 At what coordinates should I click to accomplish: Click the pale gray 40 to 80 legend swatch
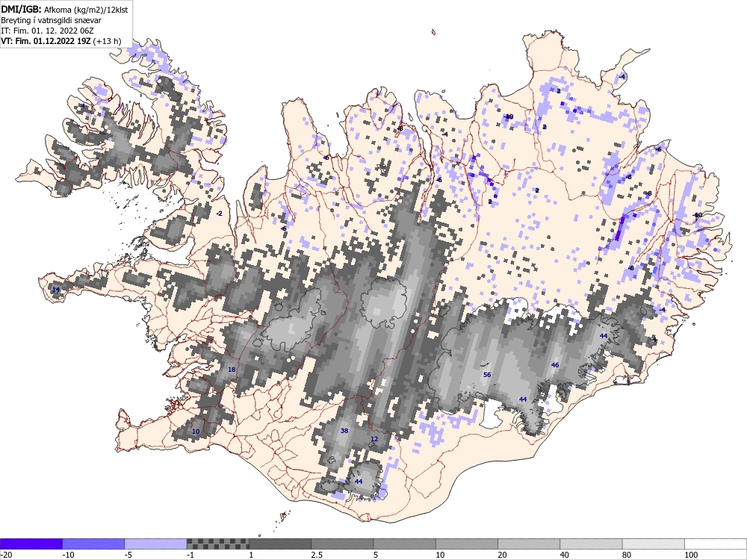pos(591,544)
